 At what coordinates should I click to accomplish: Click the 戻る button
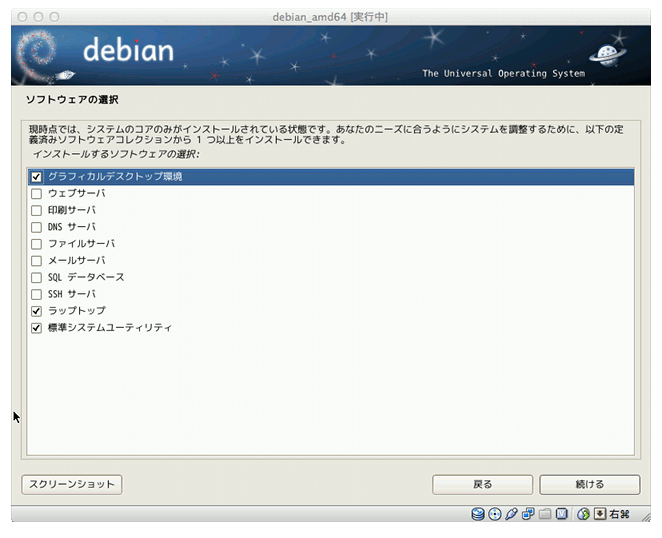point(482,484)
